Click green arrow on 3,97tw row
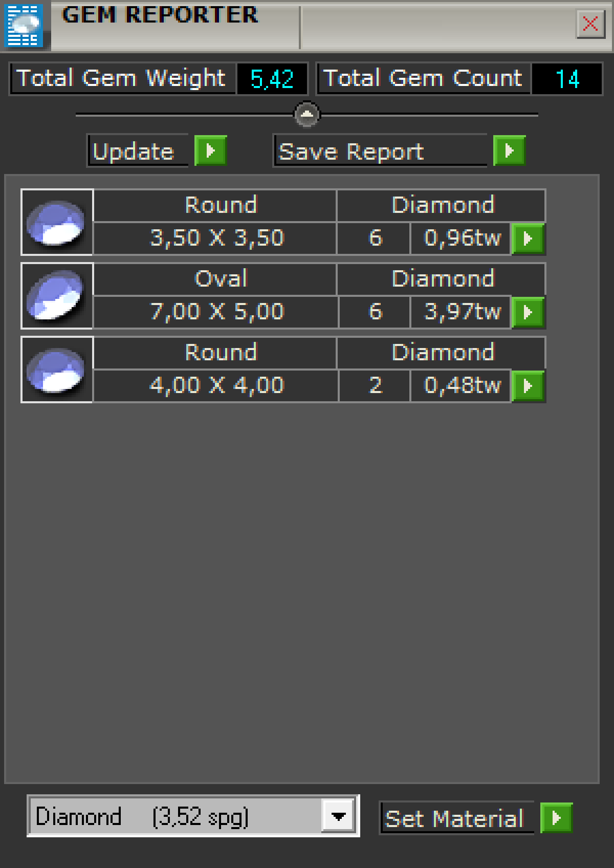This screenshot has width=614, height=868. tap(528, 312)
